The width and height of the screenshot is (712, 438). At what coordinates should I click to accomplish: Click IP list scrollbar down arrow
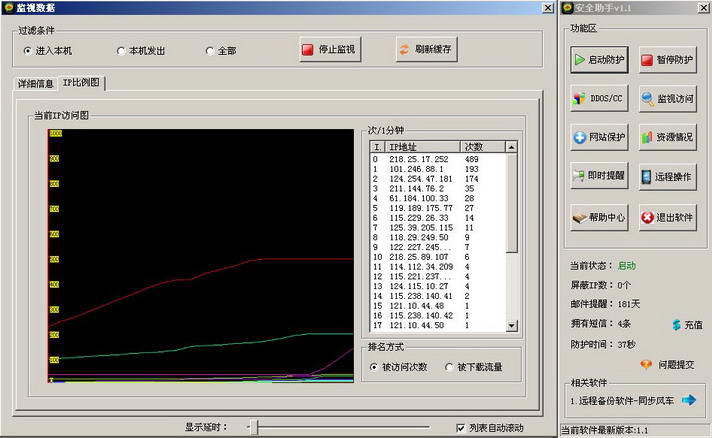point(512,325)
